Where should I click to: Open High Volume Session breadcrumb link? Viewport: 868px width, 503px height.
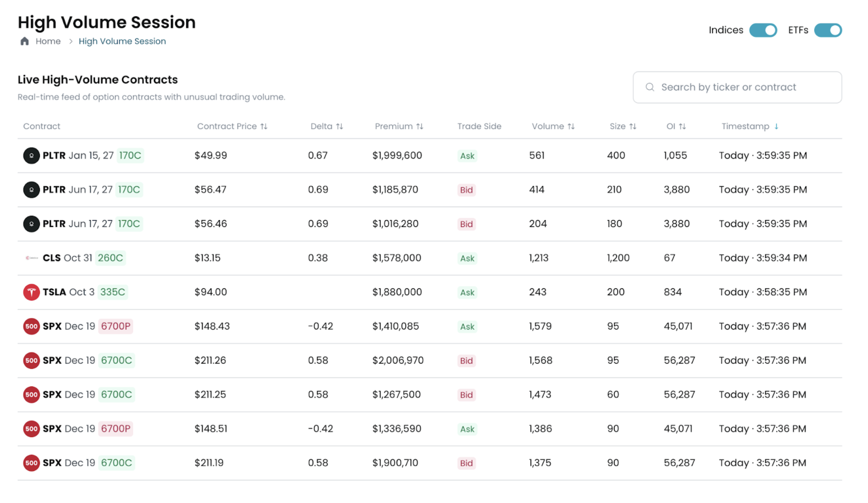point(122,41)
